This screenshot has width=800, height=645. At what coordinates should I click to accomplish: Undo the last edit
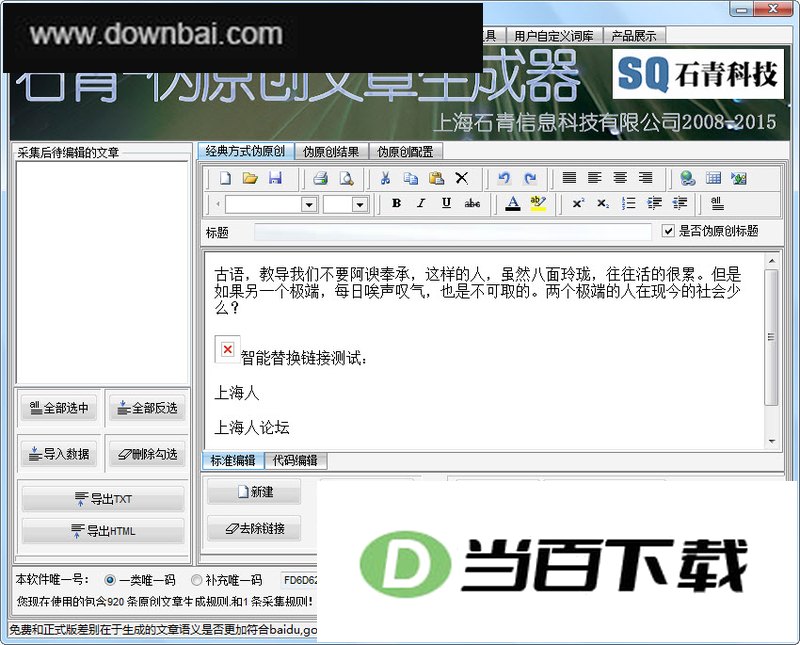pos(504,178)
